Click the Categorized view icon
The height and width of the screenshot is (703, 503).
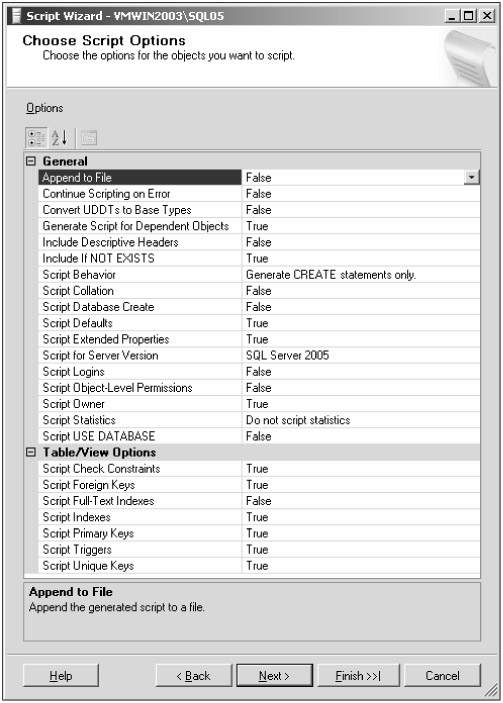click(36, 138)
